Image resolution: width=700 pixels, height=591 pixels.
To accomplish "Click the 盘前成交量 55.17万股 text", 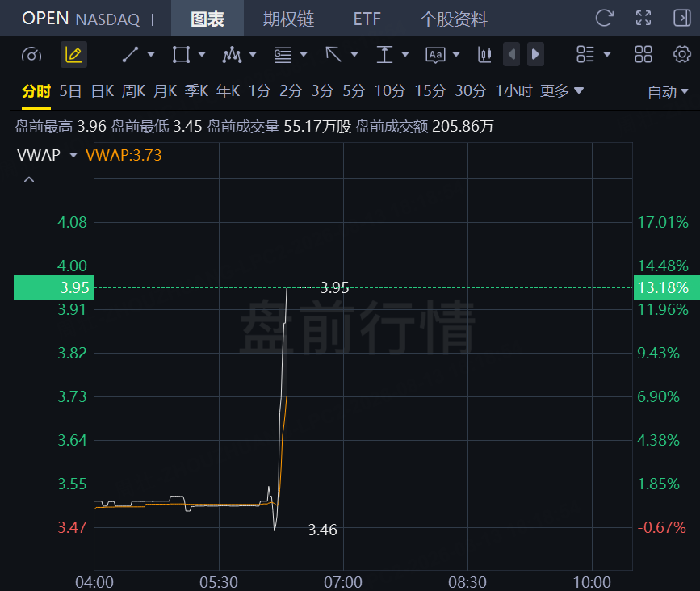I will point(279,126).
